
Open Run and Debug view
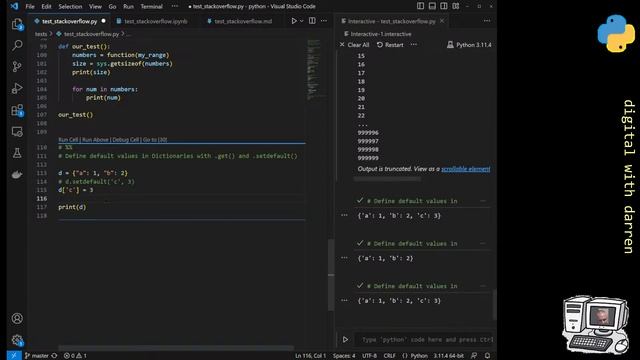(17, 88)
